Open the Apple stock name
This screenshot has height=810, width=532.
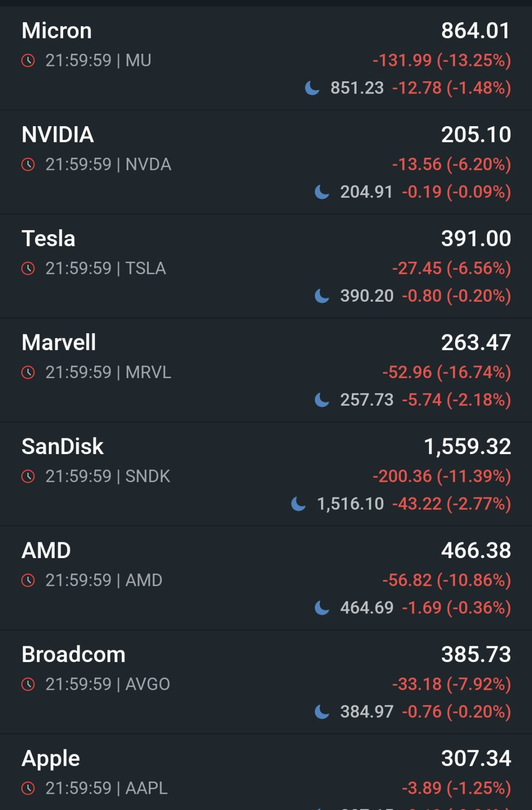point(51,759)
